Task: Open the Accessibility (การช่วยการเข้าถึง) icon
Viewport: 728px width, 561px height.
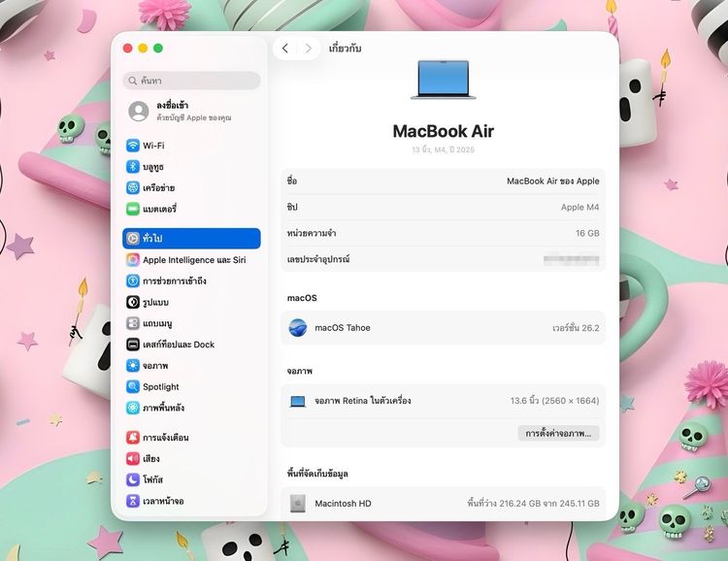Action: coord(133,280)
